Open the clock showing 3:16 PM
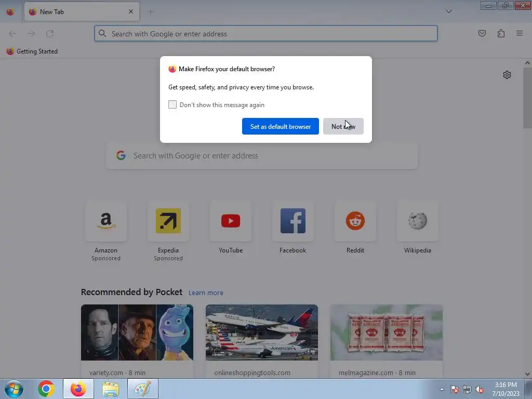 (506, 389)
